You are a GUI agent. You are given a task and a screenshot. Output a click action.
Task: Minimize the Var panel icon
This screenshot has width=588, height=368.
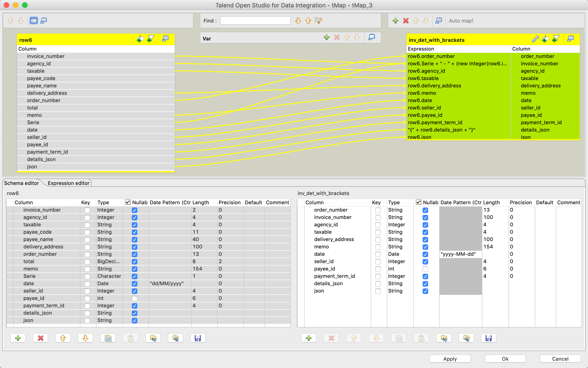(x=372, y=37)
